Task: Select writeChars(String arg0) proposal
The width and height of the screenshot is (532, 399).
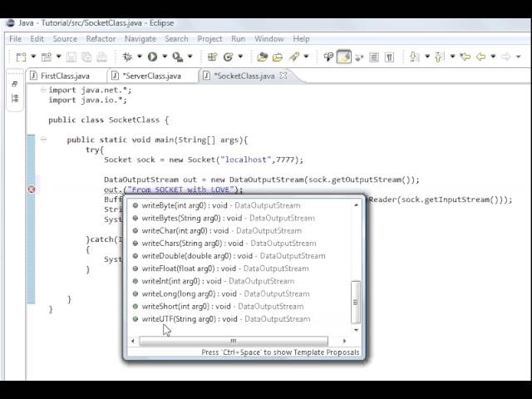Action: point(239,244)
